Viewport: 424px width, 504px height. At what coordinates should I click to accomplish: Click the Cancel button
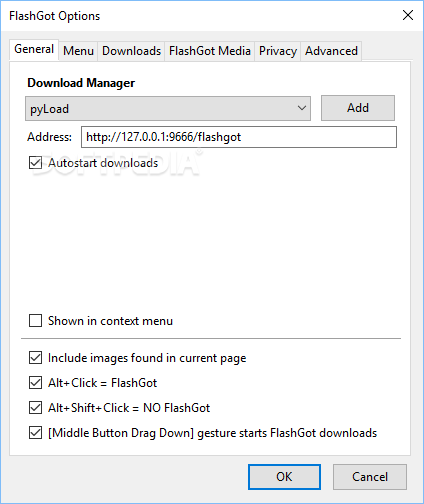[370, 477]
